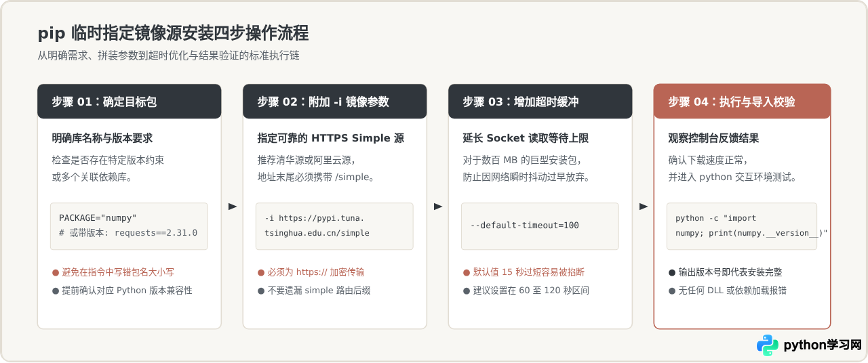The image size is (868, 363).
Task: Click the '--default-timeout=100' code box
Action: [x=540, y=226]
